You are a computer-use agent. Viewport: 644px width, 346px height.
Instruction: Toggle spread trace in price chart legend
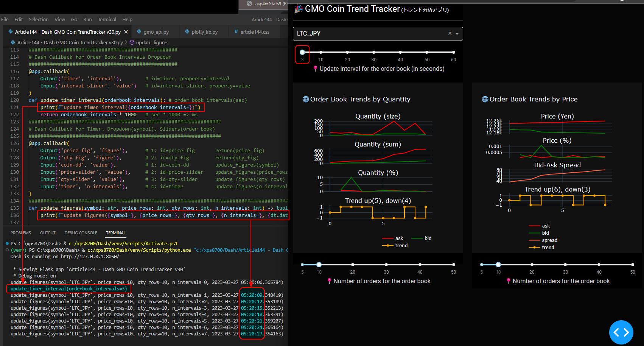[x=543, y=240]
